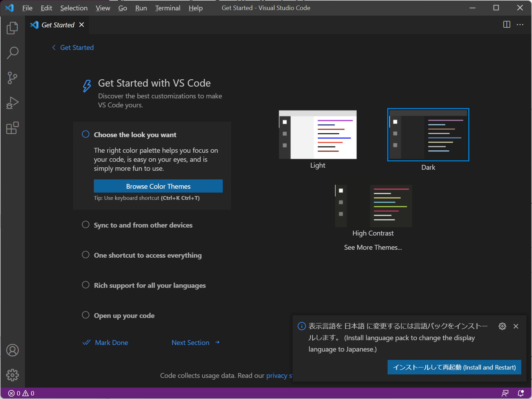Open the privacy statement link
532x399 pixels.
(280, 375)
